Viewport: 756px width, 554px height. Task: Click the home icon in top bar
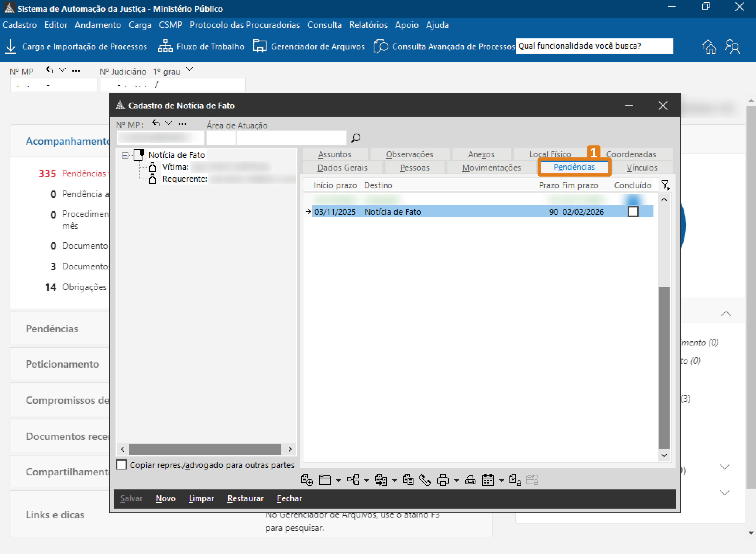coord(709,47)
